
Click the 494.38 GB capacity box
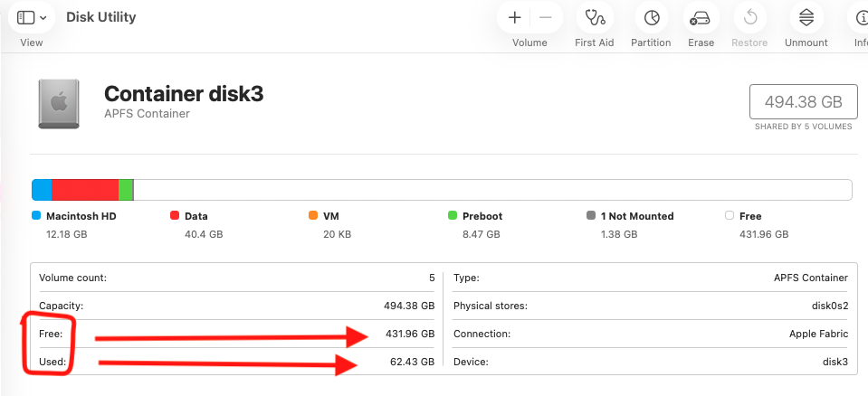coord(803,102)
